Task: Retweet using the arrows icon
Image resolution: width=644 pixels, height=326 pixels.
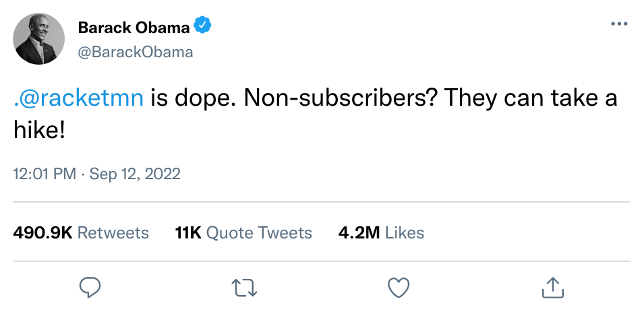Action: tap(244, 288)
